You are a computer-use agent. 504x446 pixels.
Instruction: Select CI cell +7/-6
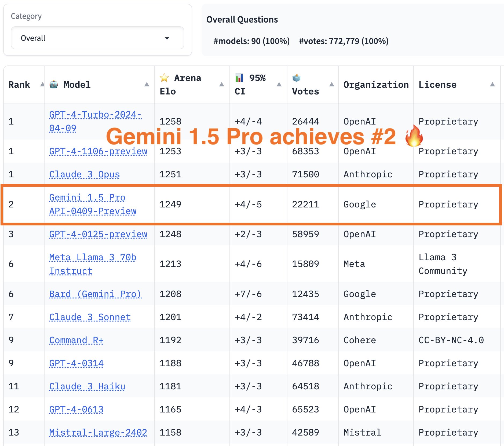click(248, 294)
